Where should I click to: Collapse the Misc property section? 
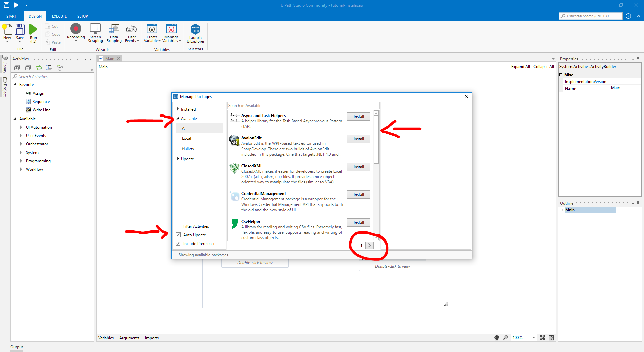(x=561, y=75)
